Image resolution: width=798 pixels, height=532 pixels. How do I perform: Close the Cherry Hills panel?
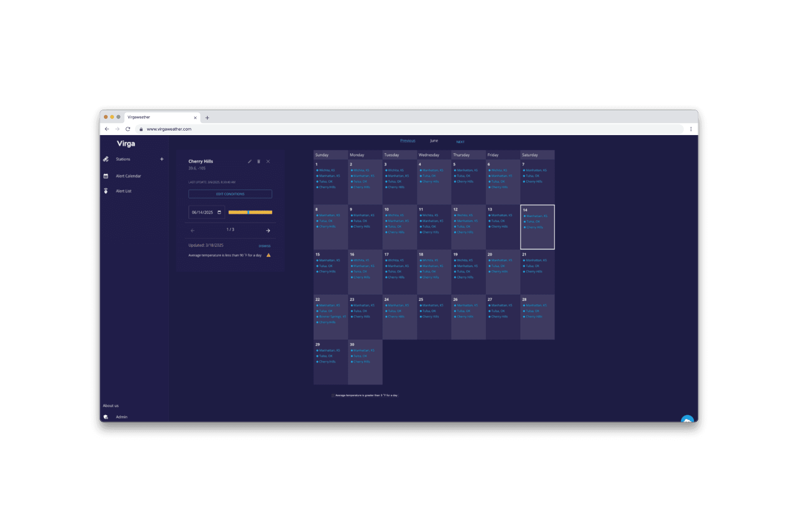268,162
